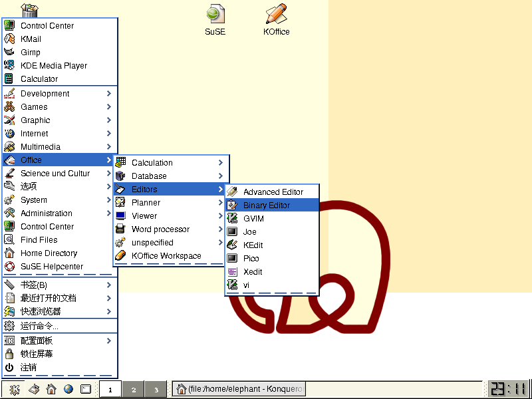Click the Xedit icon in submenu
The height and width of the screenshot is (399, 532).
pos(232,271)
